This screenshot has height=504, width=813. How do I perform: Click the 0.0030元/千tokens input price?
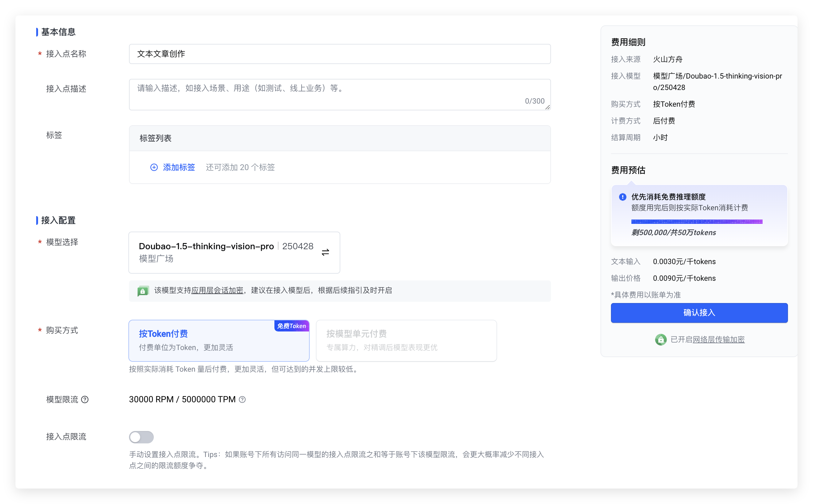[x=684, y=261]
